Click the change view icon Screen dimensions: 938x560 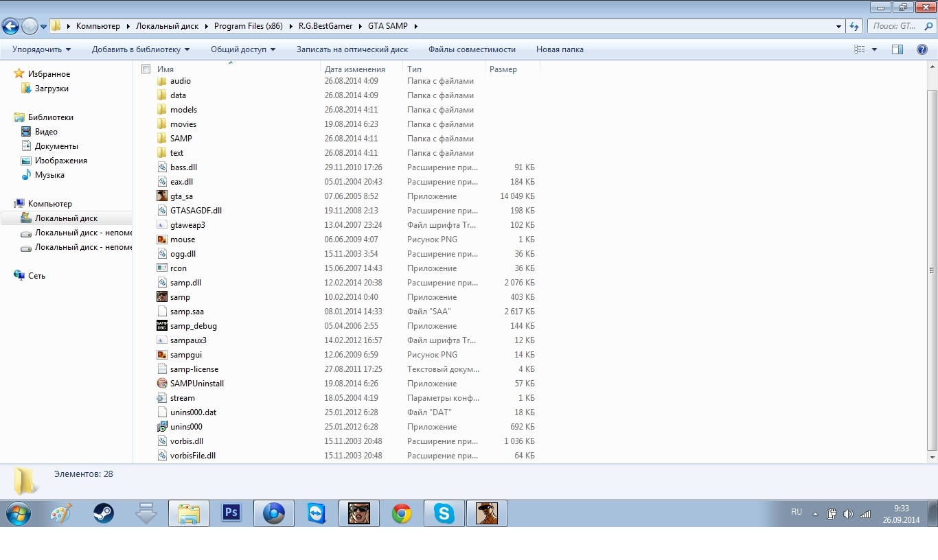click(x=859, y=49)
